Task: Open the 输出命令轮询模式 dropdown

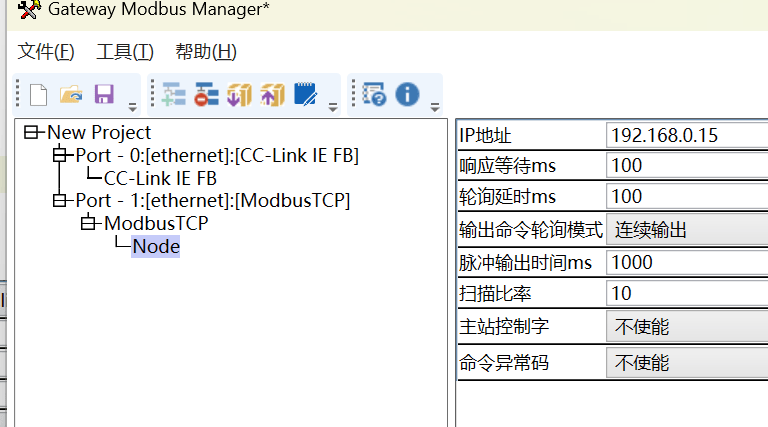Action: (x=687, y=229)
